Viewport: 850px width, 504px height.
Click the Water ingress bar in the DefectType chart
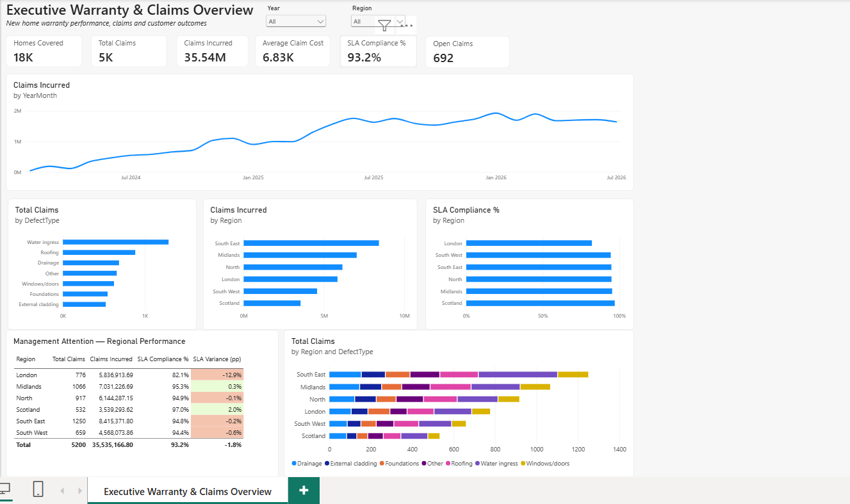pos(115,242)
